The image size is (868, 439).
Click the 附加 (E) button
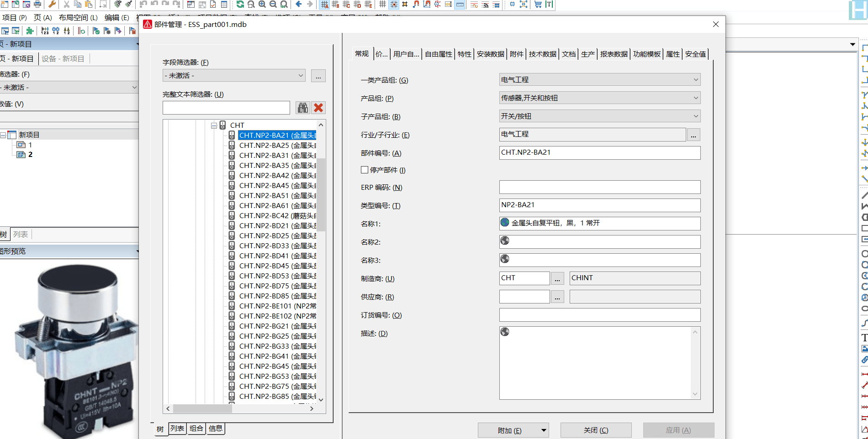(x=508, y=429)
